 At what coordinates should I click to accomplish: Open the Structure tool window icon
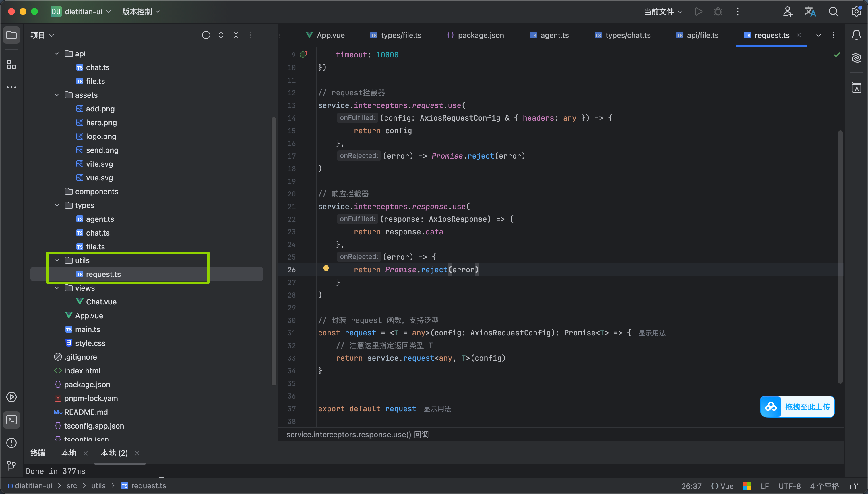coord(11,64)
